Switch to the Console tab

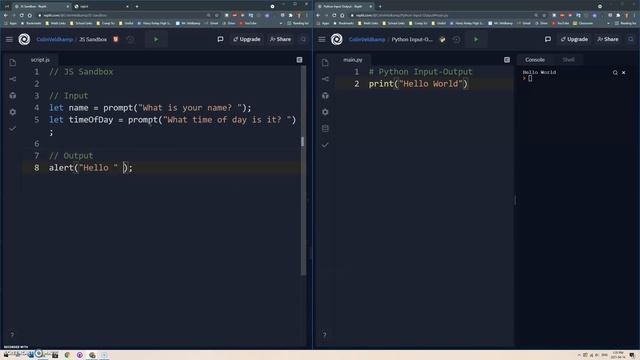pos(535,60)
